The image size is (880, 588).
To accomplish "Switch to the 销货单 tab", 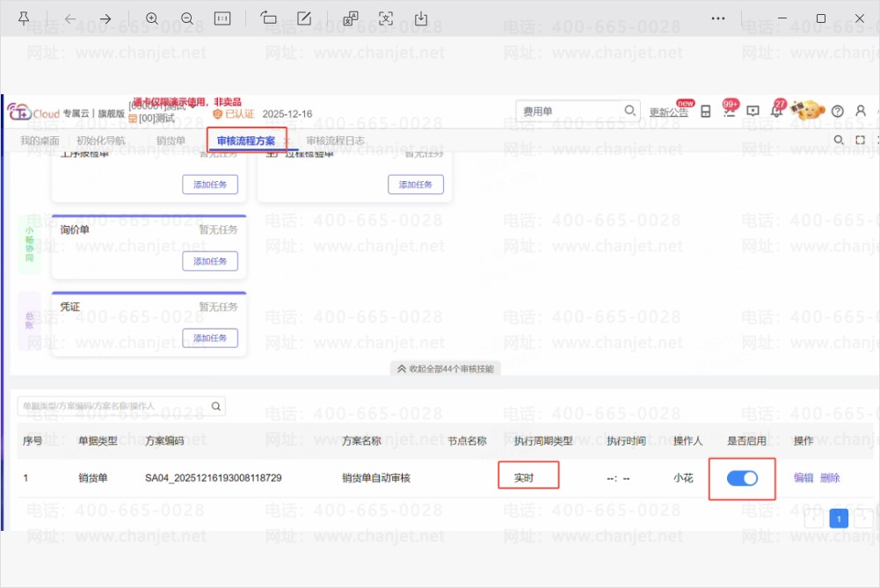I will click(171, 141).
